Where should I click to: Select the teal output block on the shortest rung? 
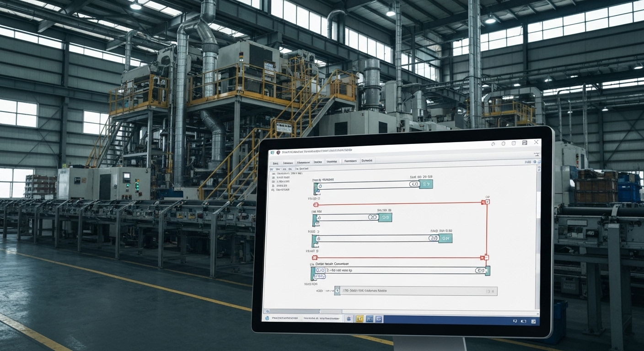(x=385, y=218)
